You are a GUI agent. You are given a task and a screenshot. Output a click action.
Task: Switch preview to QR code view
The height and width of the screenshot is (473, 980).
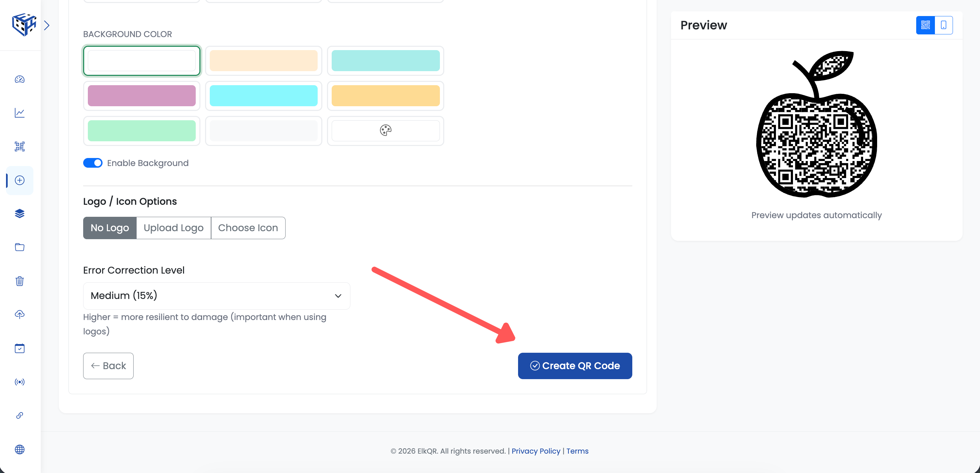[925, 25]
